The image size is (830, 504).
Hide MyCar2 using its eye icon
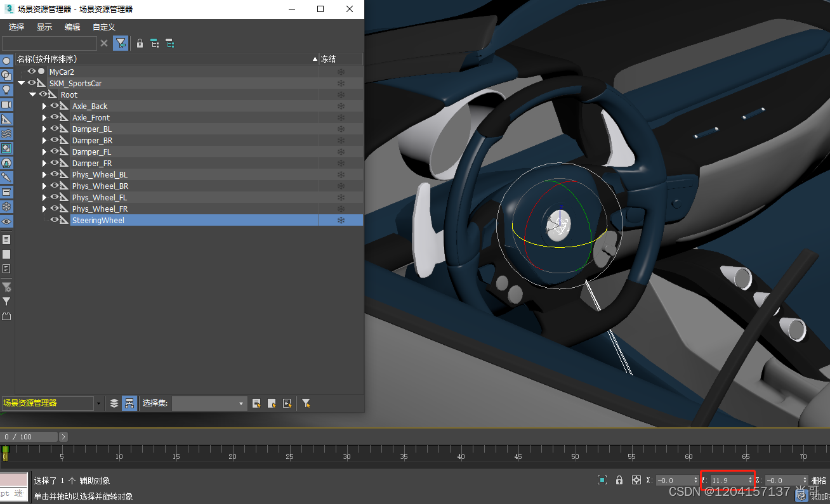click(32, 72)
